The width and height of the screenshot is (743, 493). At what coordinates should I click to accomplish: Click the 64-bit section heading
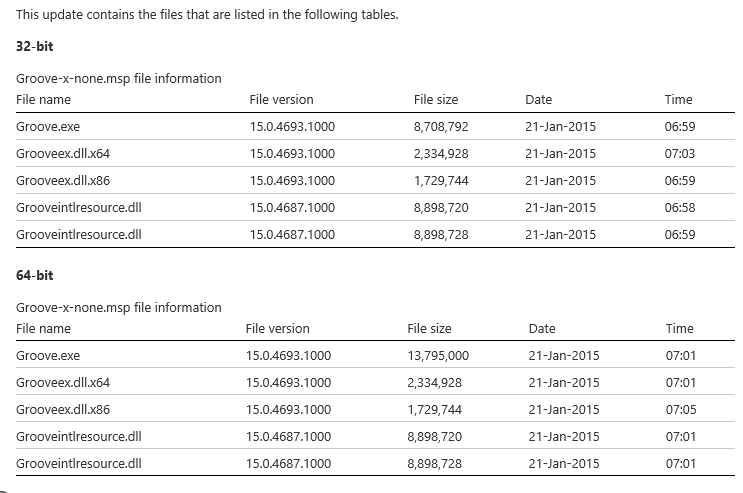[x=35, y=276]
